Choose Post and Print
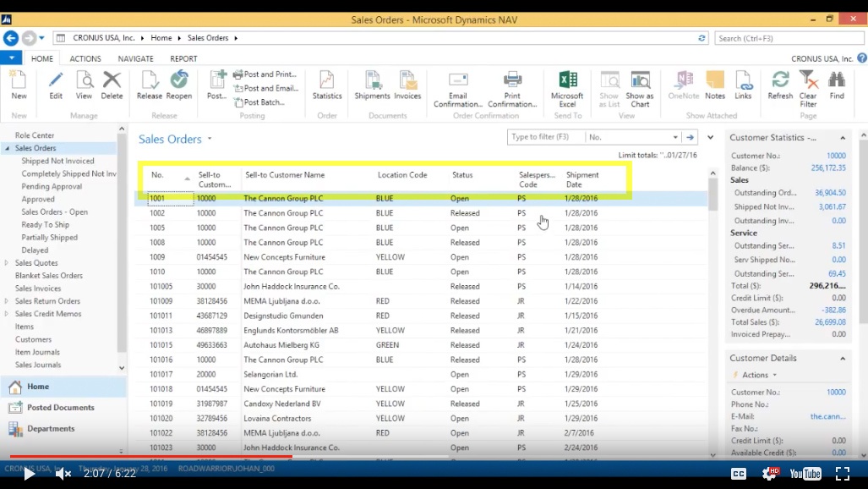This screenshot has width=868, height=489. pyautogui.click(x=265, y=74)
